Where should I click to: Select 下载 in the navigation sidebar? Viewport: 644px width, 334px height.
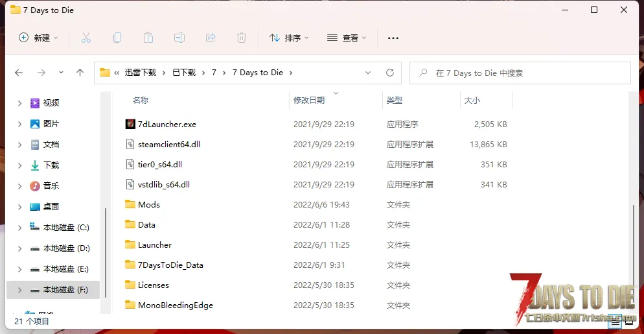coord(51,165)
